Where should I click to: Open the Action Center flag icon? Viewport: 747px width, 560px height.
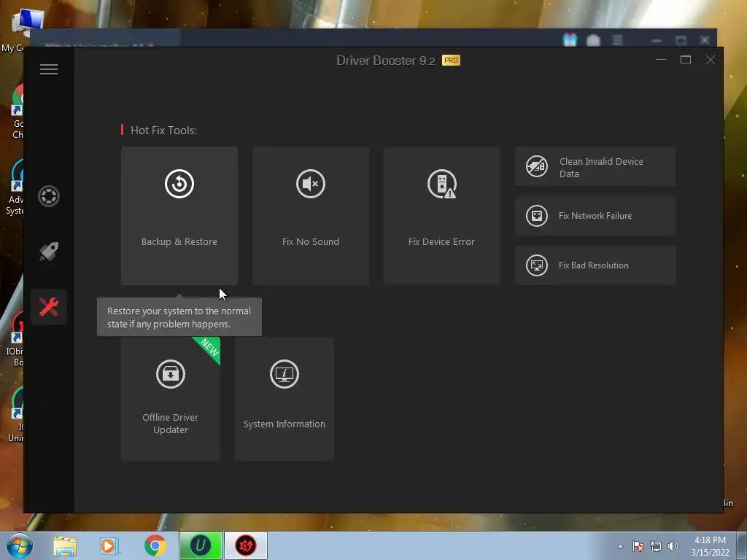coord(638,546)
